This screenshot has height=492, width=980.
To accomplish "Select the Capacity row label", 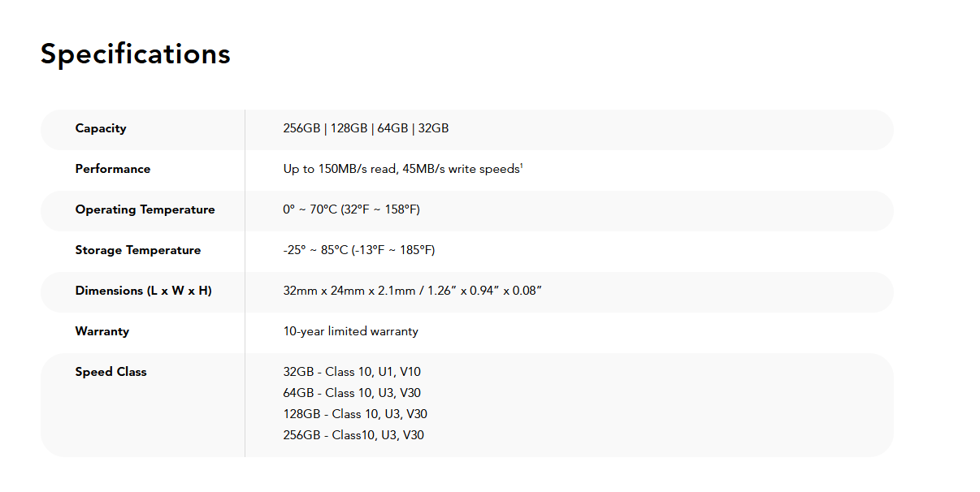I will coord(101,128).
